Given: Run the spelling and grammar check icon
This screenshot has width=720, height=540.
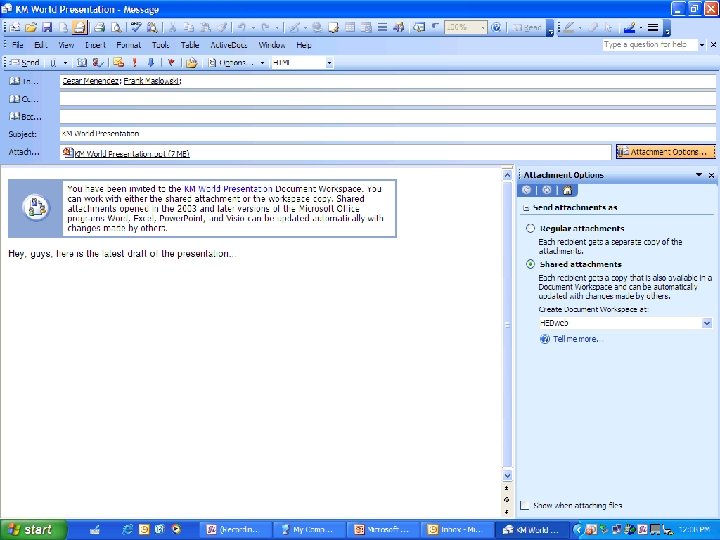Looking at the screenshot, I should [135, 28].
